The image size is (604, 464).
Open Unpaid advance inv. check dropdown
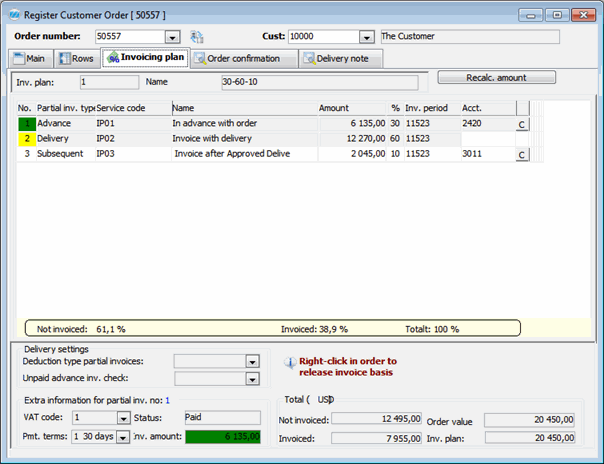point(252,378)
